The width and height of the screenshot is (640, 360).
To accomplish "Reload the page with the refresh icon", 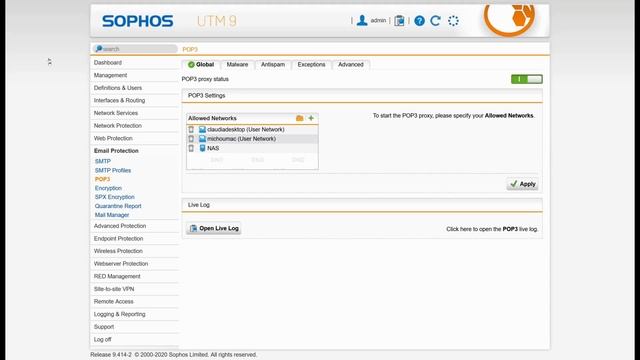I will (x=436, y=20).
